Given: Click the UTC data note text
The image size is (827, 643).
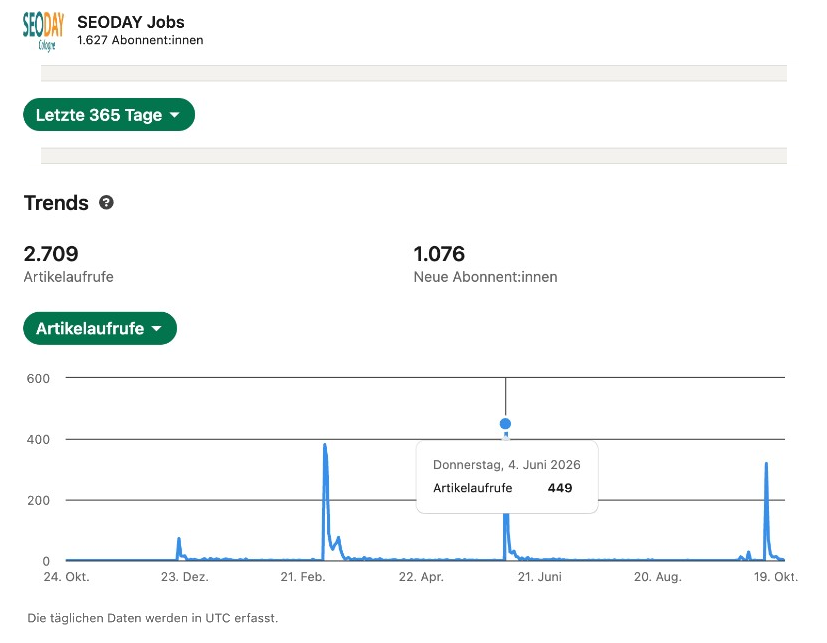Looking at the screenshot, I should pos(152,618).
